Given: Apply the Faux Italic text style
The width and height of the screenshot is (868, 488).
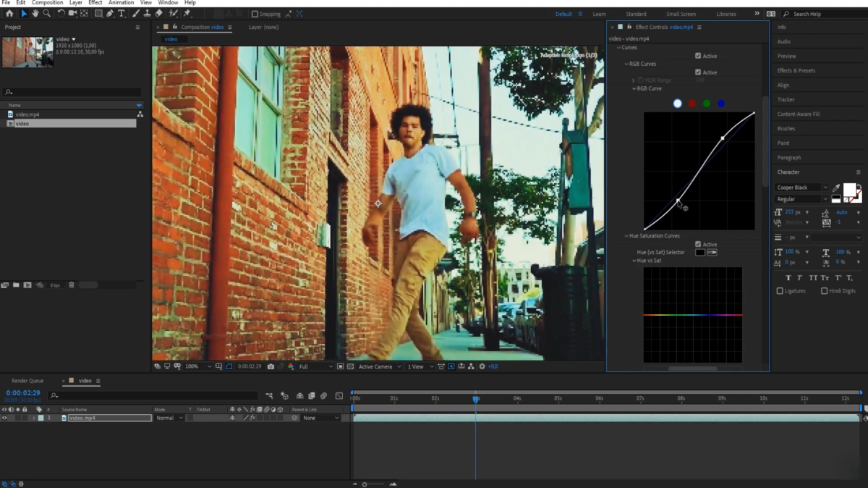Looking at the screenshot, I should [x=800, y=278].
